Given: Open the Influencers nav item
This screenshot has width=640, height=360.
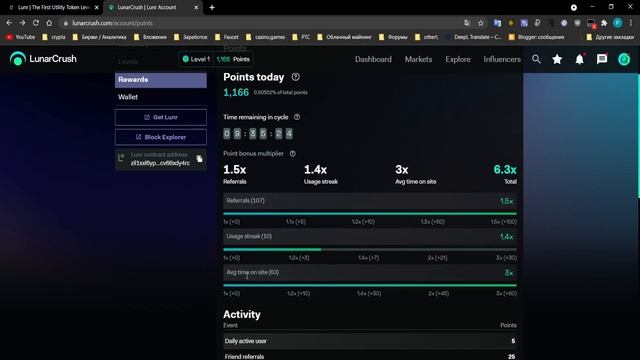Looking at the screenshot, I should [x=502, y=59].
